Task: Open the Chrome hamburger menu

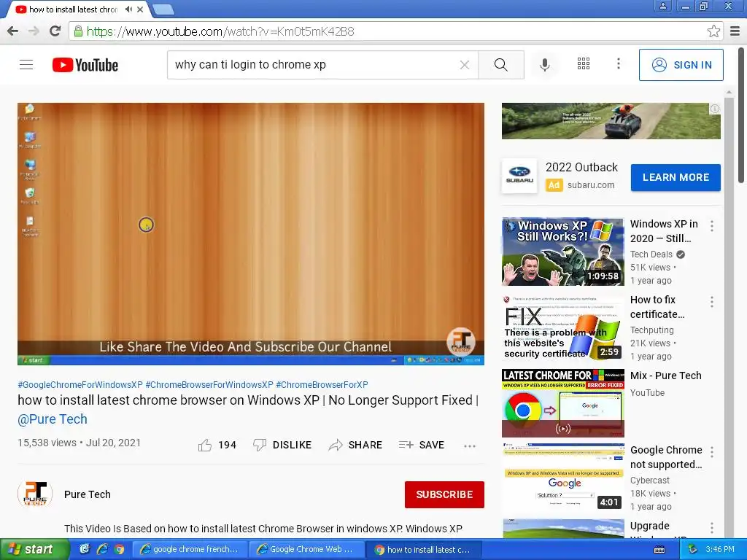Action: (x=735, y=31)
